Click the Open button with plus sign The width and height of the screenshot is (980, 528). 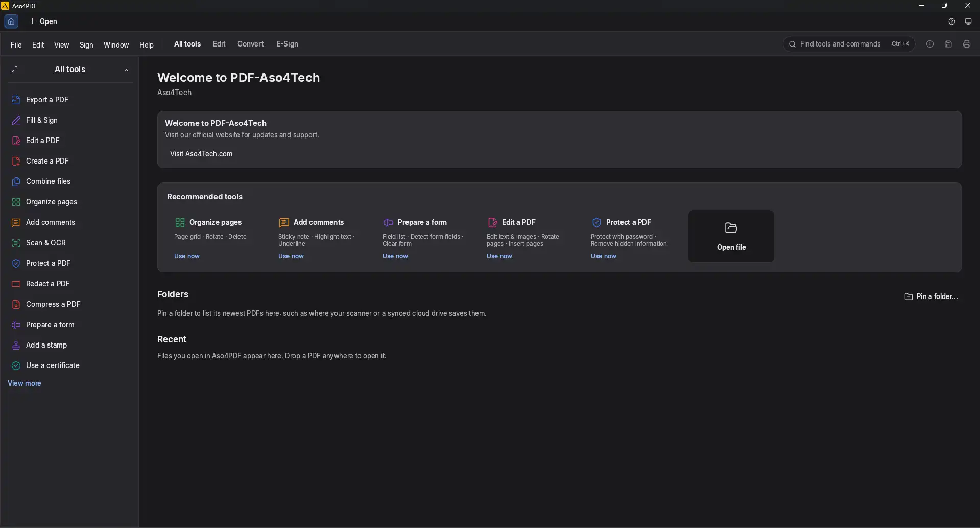pyautogui.click(x=43, y=21)
